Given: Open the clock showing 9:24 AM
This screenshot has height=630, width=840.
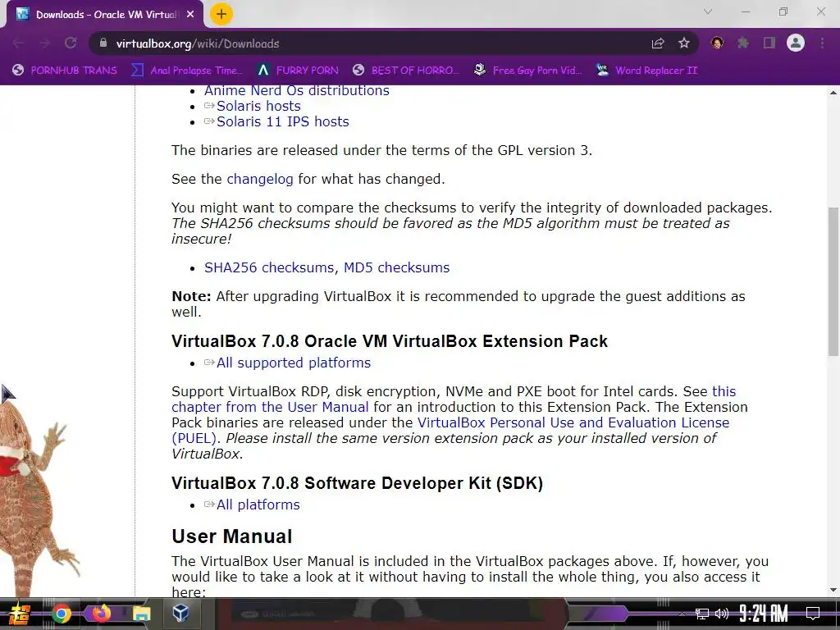Looking at the screenshot, I should point(764,614).
